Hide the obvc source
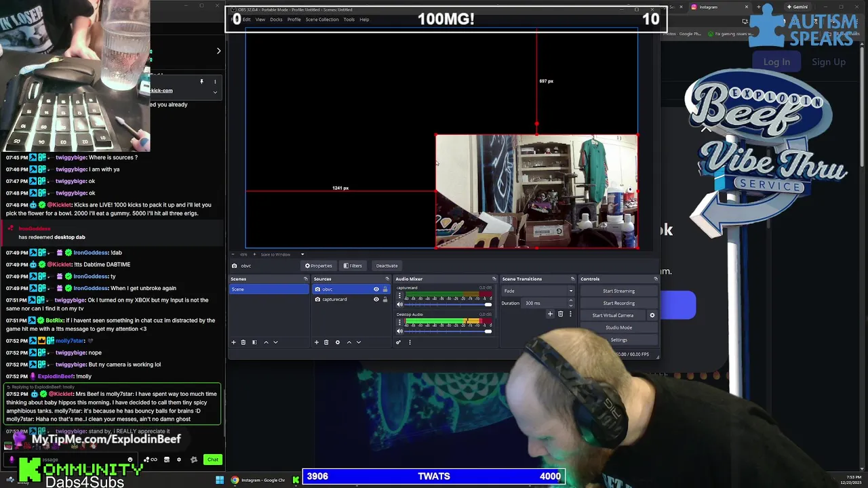The width and height of the screenshot is (868, 488). click(x=376, y=289)
